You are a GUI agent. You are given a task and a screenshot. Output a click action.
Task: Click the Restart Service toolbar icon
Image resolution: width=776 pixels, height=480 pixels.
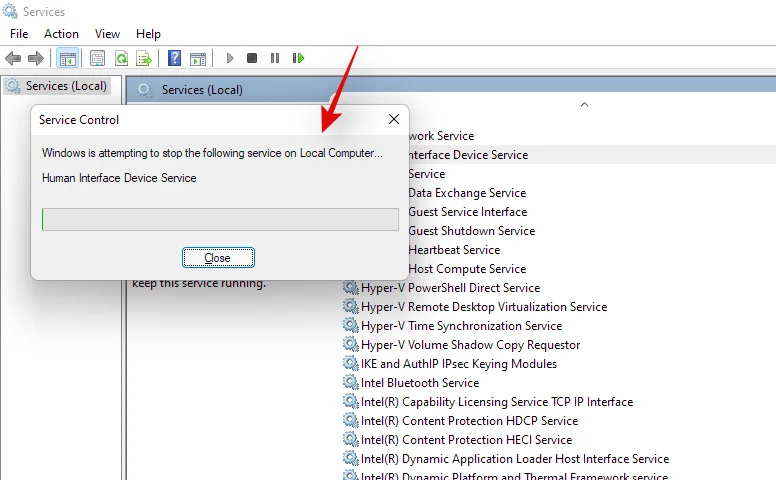pyautogui.click(x=298, y=58)
